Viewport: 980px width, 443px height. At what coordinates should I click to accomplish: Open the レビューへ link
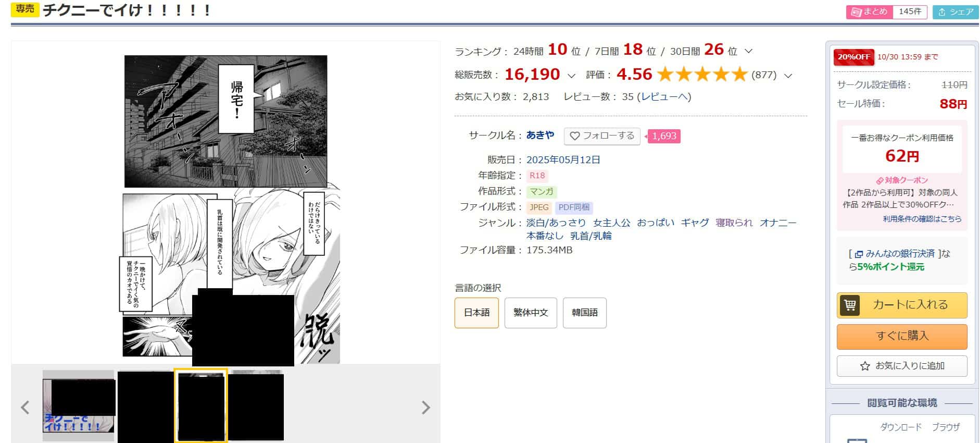[664, 97]
